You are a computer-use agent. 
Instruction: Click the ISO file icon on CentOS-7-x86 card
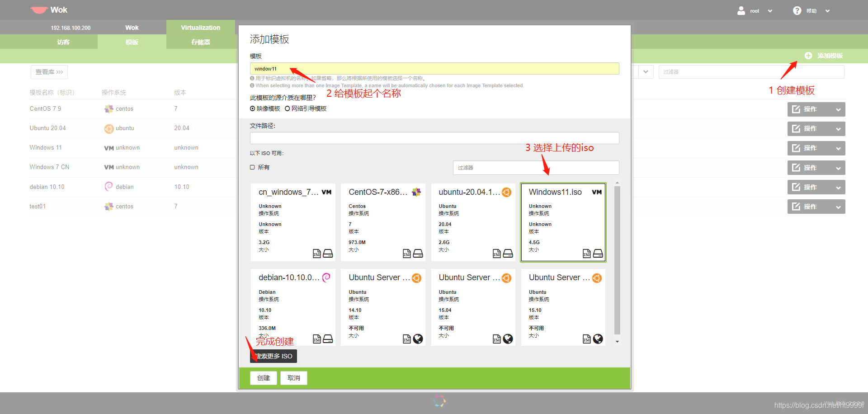(x=407, y=254)
